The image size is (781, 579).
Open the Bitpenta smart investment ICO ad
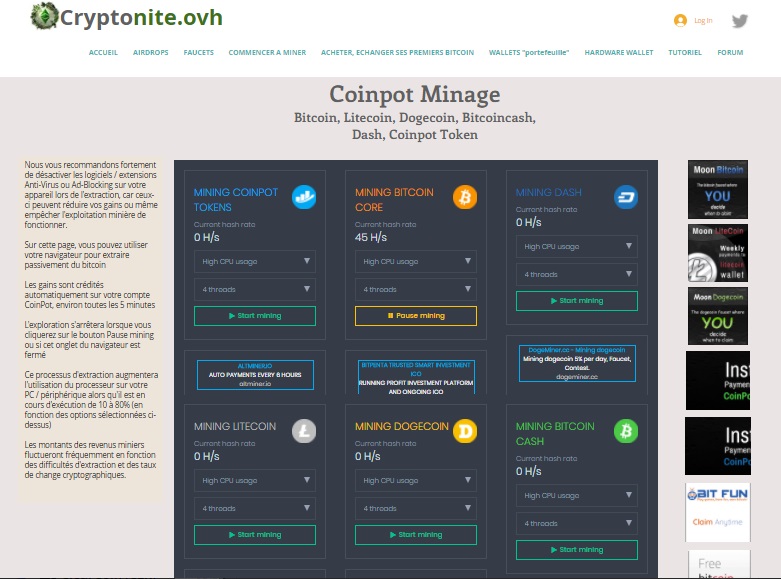click(x=416, y=378)
